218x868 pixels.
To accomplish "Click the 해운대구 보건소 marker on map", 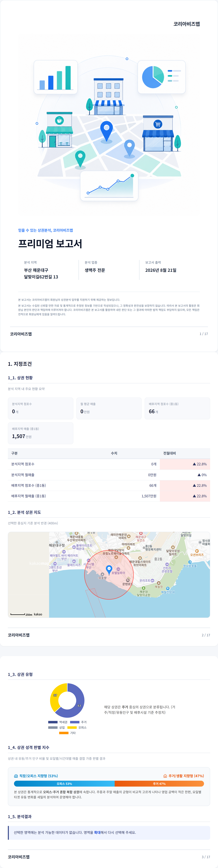I will (x=141, y=533).
